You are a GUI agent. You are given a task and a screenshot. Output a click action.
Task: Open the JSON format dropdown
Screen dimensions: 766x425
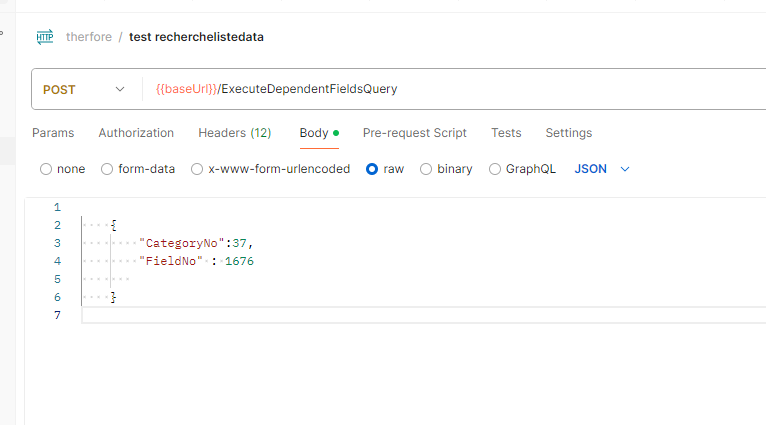click(602, 169)
